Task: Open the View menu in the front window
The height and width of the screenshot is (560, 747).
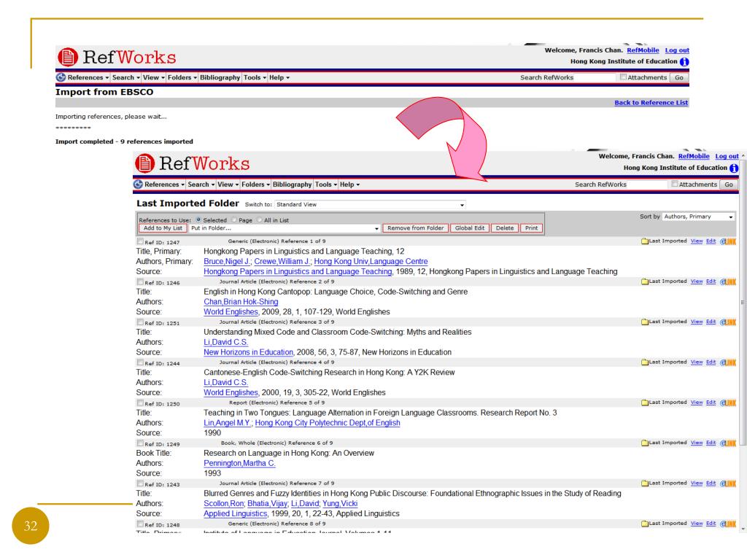Action: (228, 184)
